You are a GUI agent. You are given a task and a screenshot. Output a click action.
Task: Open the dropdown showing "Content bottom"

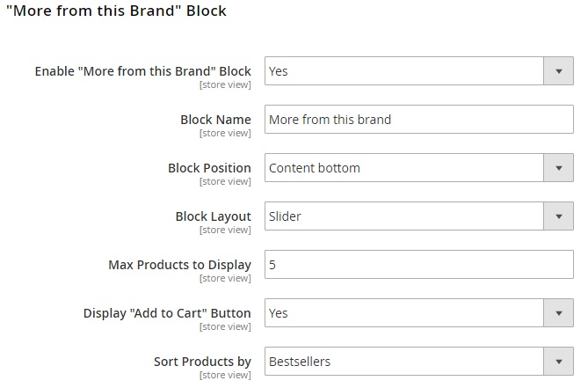(404, 168)
